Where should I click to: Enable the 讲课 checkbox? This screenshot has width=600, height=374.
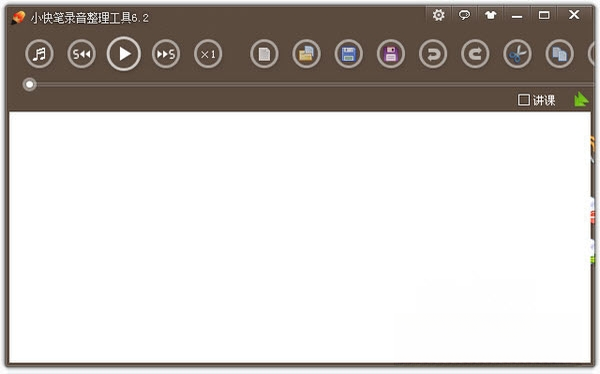point(523,100)
